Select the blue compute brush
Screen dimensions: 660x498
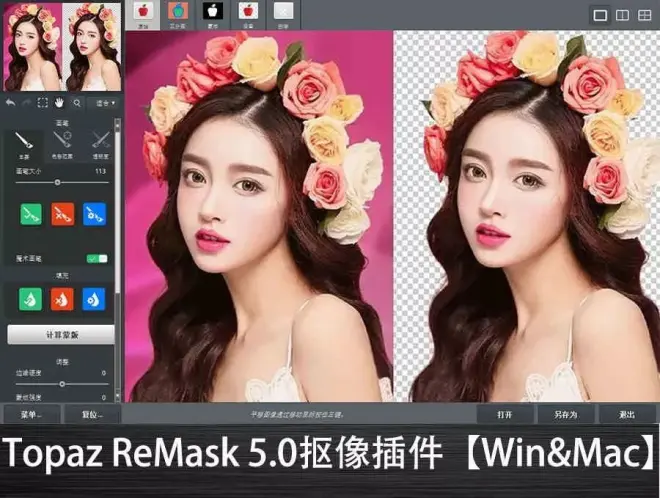pos(94,213)
